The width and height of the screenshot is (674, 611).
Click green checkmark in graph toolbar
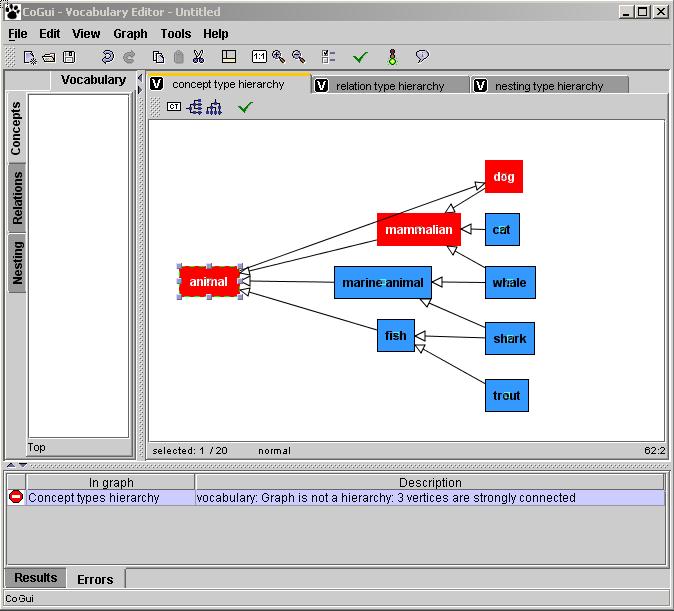pyautogui.click(x=245, y=107)
